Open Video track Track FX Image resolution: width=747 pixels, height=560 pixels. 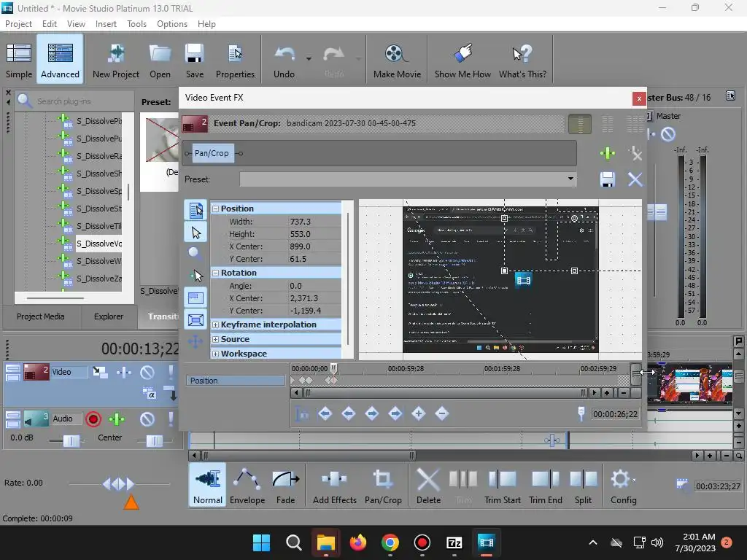[124, 373]
